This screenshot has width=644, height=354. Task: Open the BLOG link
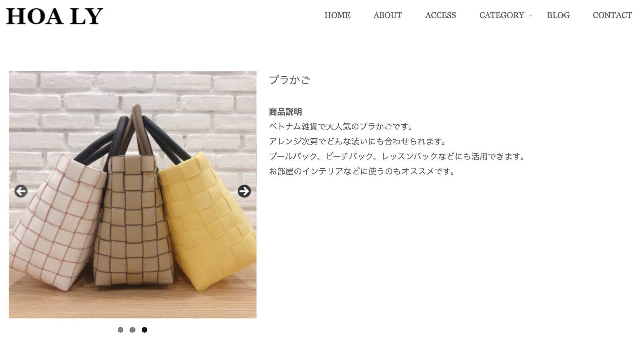click(x=558, y=15)
